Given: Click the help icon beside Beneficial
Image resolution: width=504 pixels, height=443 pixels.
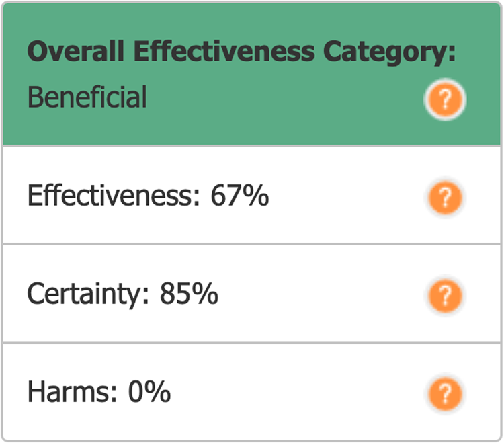Looking at the screenshot, I should 444,101.
